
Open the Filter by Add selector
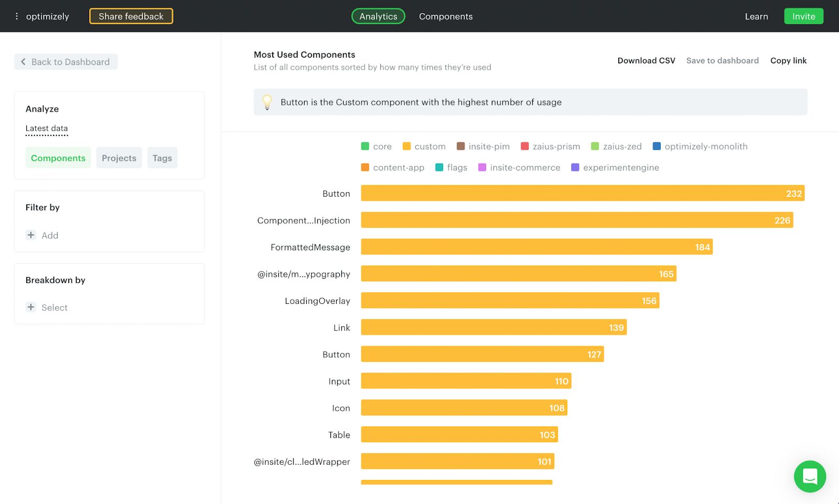point(50,235)
